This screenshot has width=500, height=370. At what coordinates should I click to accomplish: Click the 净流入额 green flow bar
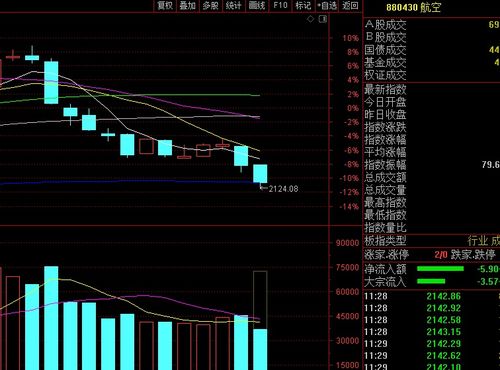point(440,269)
